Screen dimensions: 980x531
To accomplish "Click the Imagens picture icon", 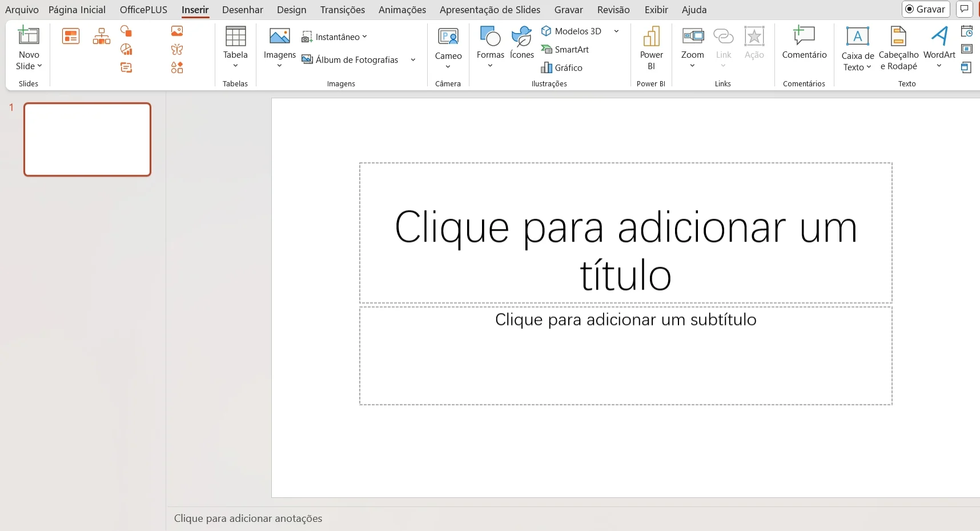I will (279, 36).
